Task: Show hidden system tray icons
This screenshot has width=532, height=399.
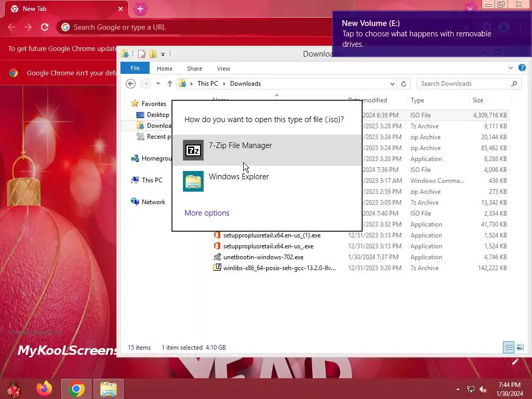Action: [x=458, y=389]
